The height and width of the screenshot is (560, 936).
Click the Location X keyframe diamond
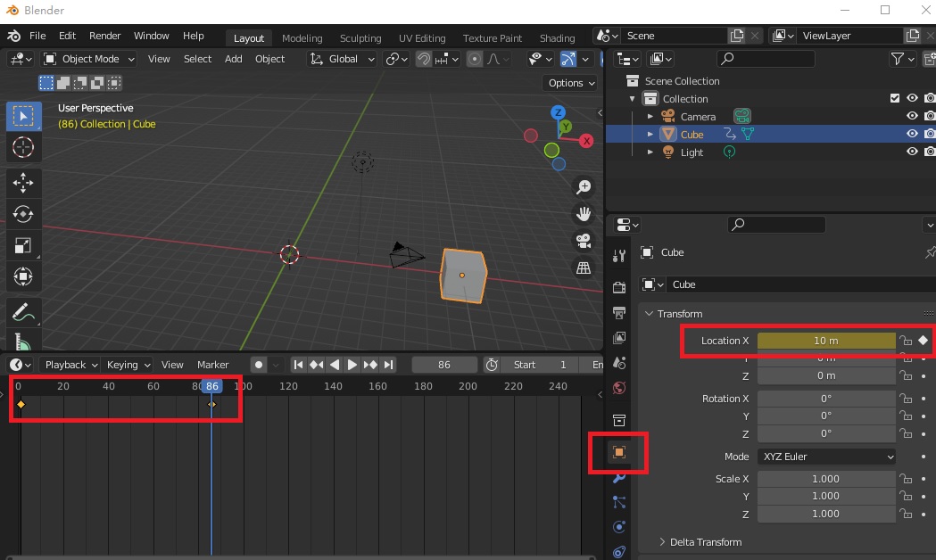click(923, 341)
